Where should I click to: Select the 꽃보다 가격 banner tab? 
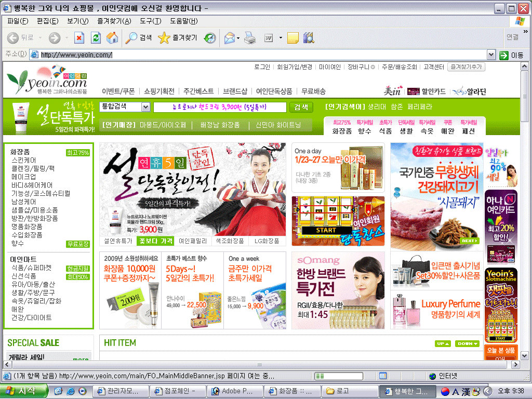(x=156, y=241)
